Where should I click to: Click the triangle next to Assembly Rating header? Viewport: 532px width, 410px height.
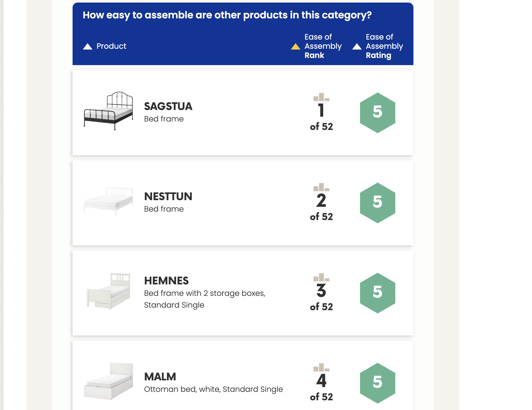[357, 46]
